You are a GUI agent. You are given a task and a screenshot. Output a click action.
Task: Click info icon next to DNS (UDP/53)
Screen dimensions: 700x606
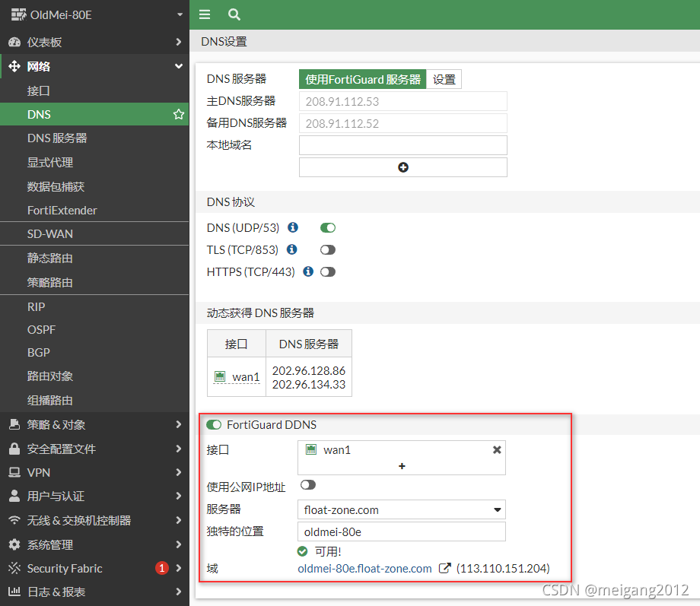293,227
